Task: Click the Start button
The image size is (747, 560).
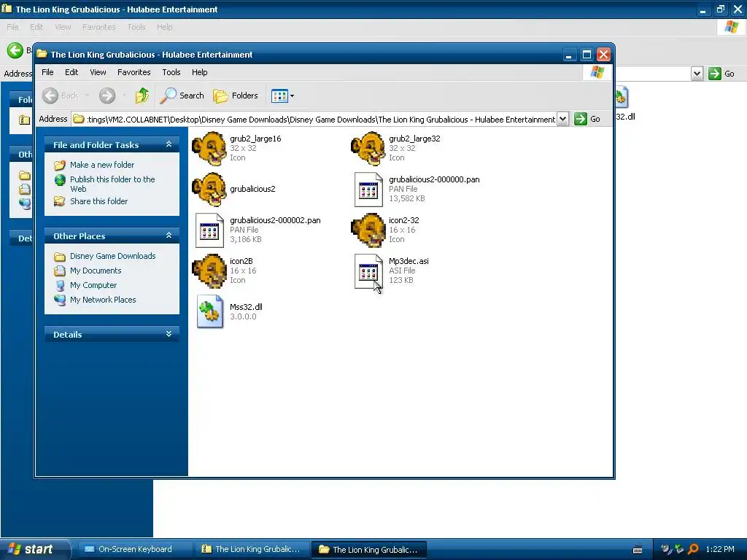Action: [34, 549]
